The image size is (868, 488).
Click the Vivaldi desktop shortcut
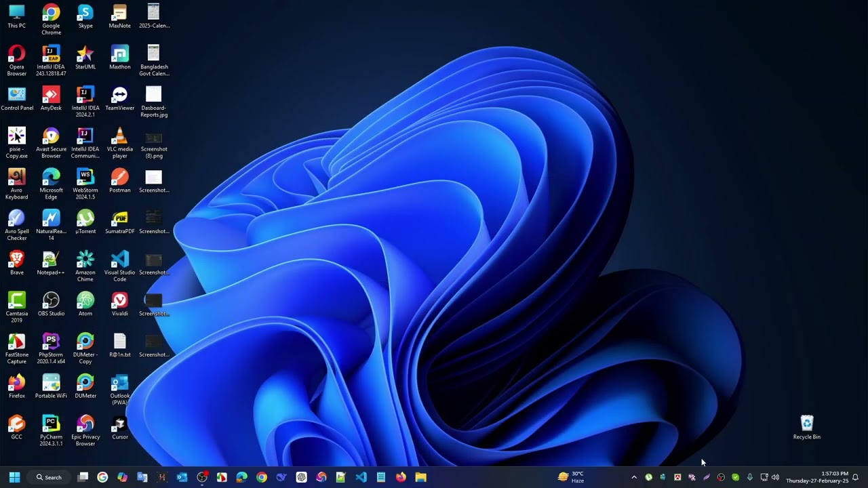point(120,304)
